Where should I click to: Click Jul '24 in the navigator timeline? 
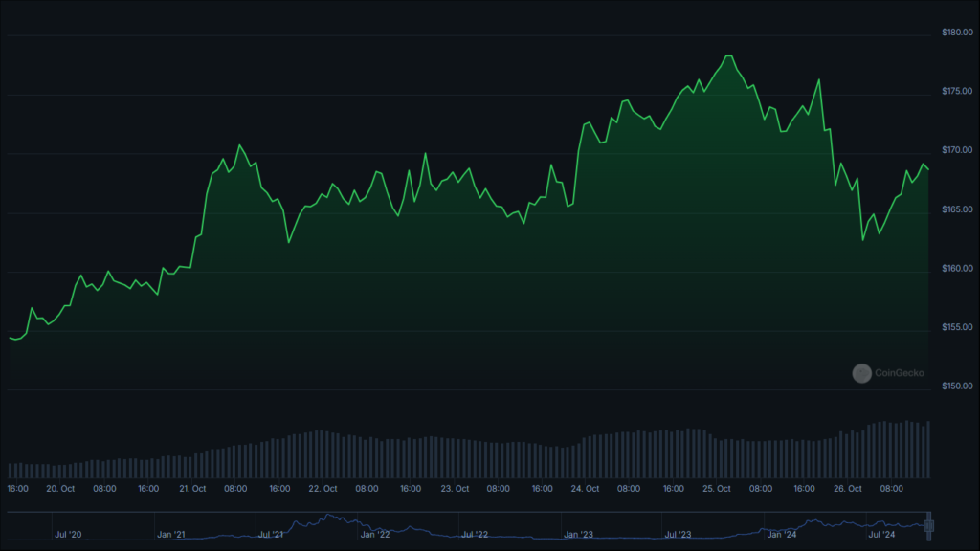881,534
